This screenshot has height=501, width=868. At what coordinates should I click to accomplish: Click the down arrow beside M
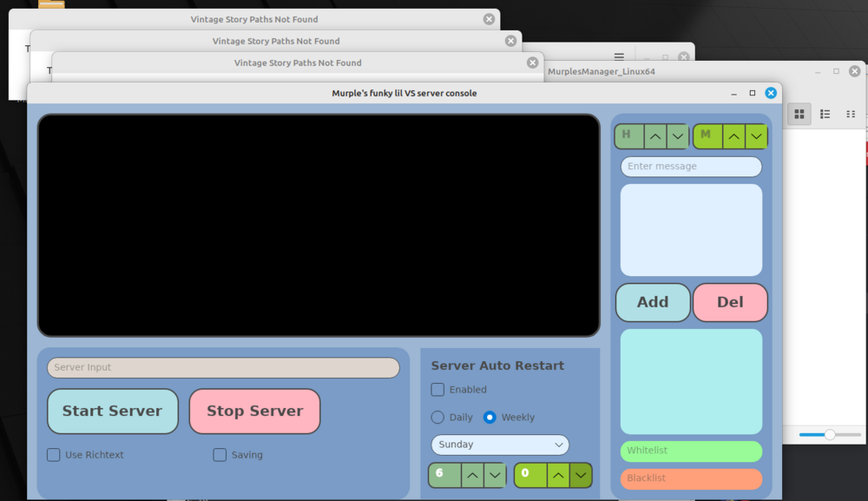click(x=756, y=136)
